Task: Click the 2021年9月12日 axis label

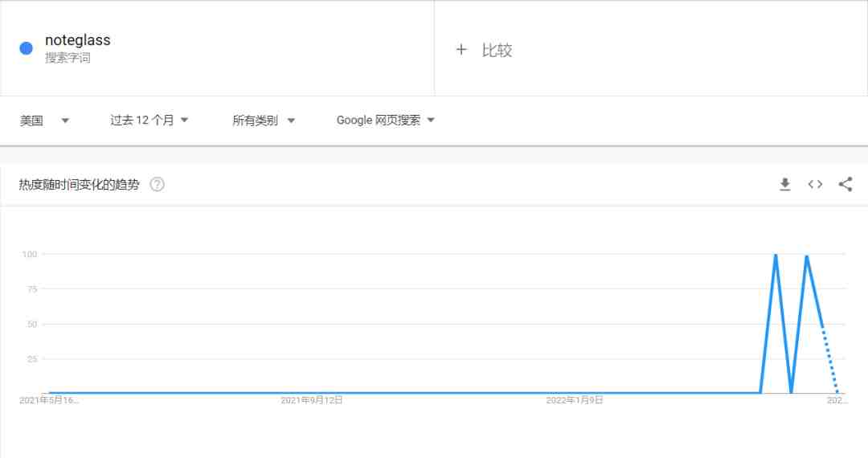Action: [x=312, y=400]
